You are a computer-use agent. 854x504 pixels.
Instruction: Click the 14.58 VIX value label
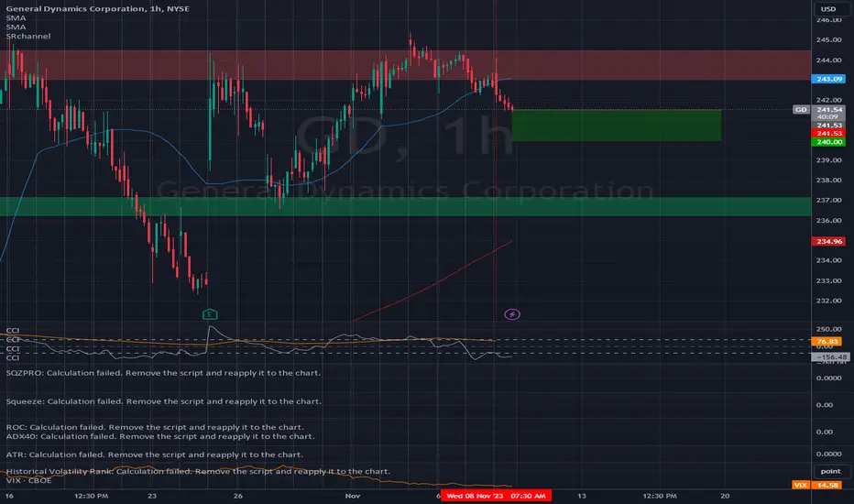click(827, 485)
